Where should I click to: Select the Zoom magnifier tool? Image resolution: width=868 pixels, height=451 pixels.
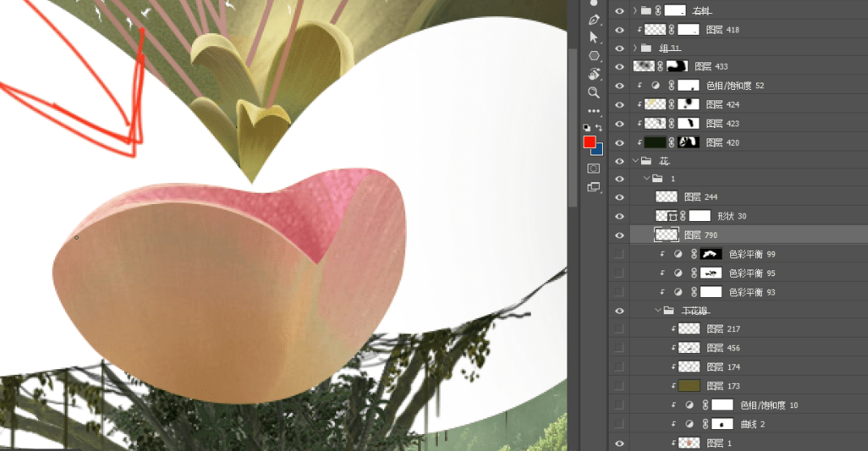point(594,92)
